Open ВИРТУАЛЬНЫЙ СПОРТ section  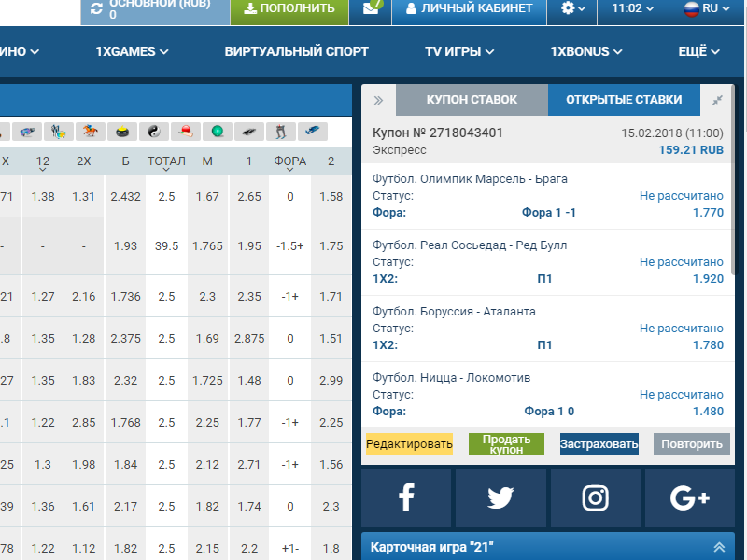(296, 51)
